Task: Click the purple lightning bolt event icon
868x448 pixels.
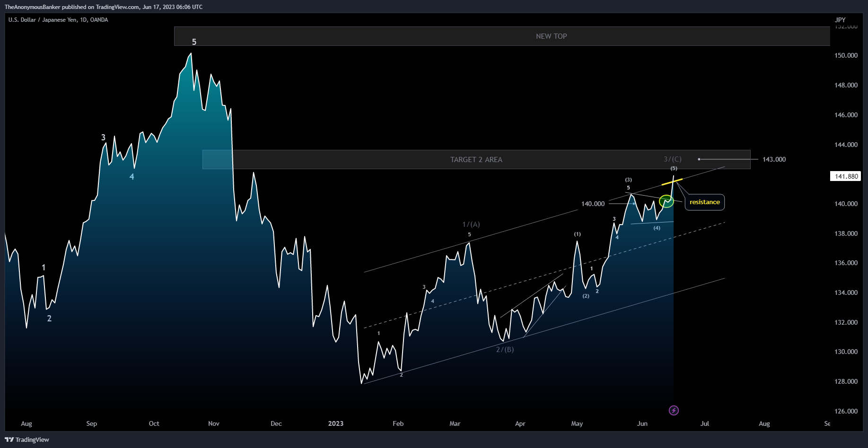Action: click(x=674, y=410)
